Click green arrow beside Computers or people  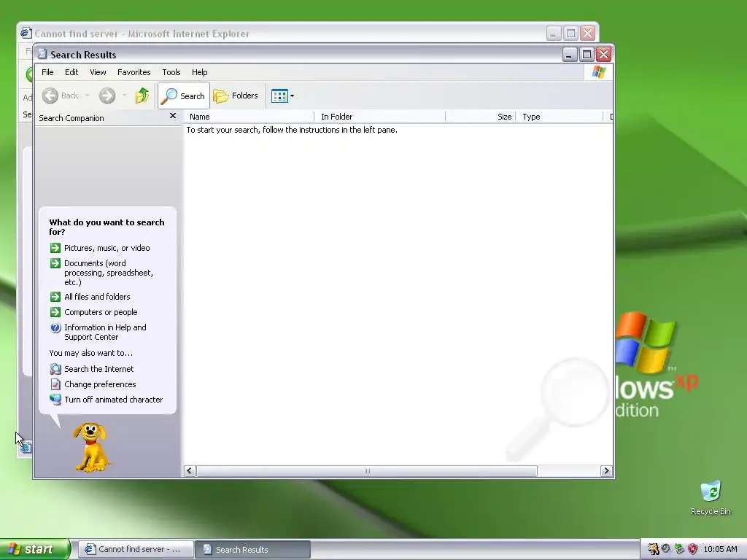pyautogui.click(x=55, y=312)
